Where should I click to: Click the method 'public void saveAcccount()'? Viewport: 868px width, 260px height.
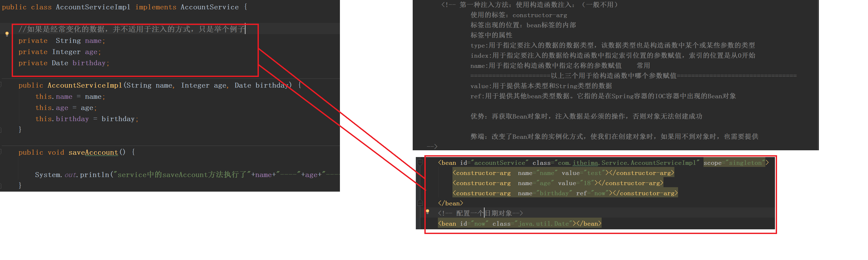(77, 152)
